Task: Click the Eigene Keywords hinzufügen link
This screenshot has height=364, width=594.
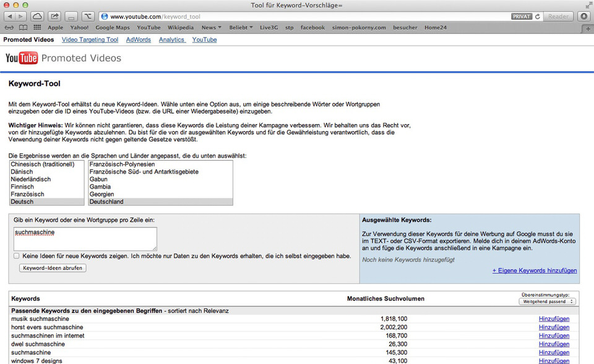Action: tap(535, 271)
